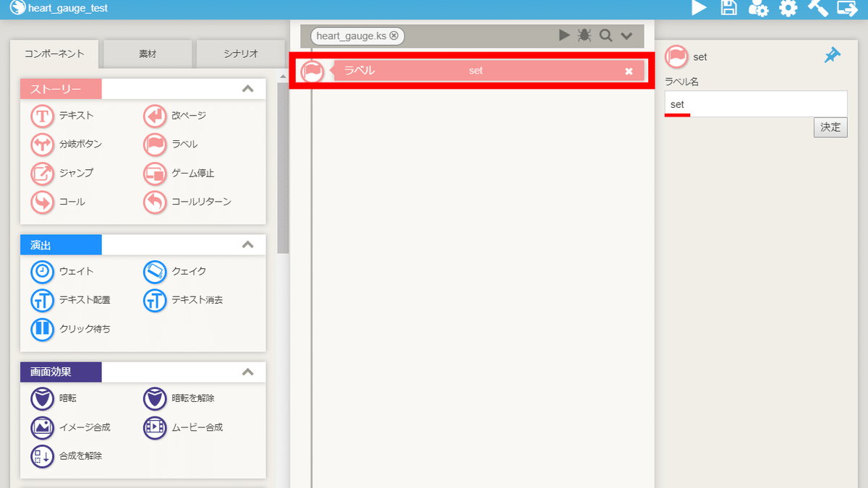
Task: Switch to the コンポーネント tab
Action: pos(54,54)
